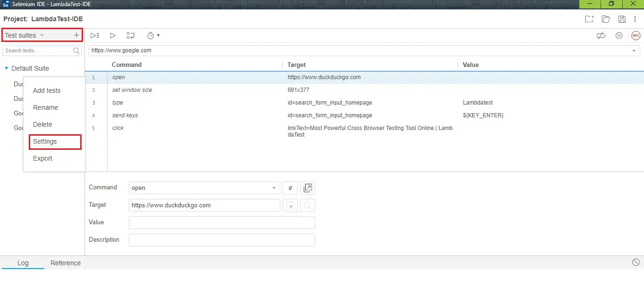
Task: Step over the current command
Action: [x=130, y=35]
